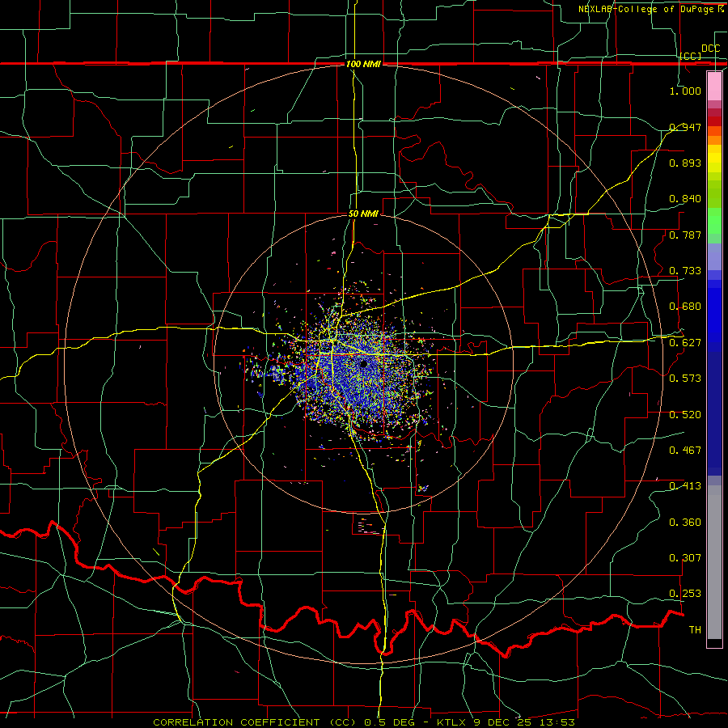The image size is (728, 728).
Task: Click the black radar site dot at map center
Action: [x=364, y=364]
